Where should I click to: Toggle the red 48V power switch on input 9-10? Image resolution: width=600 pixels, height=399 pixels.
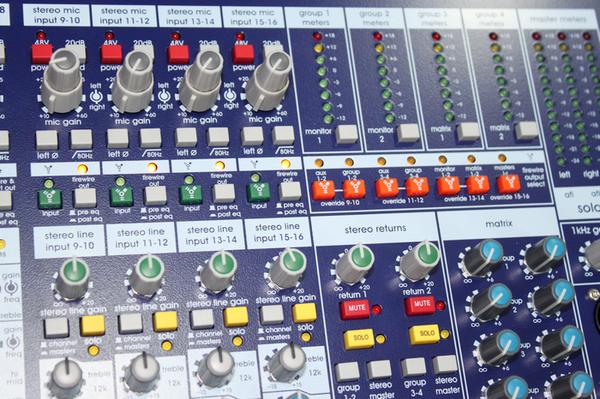41,54
